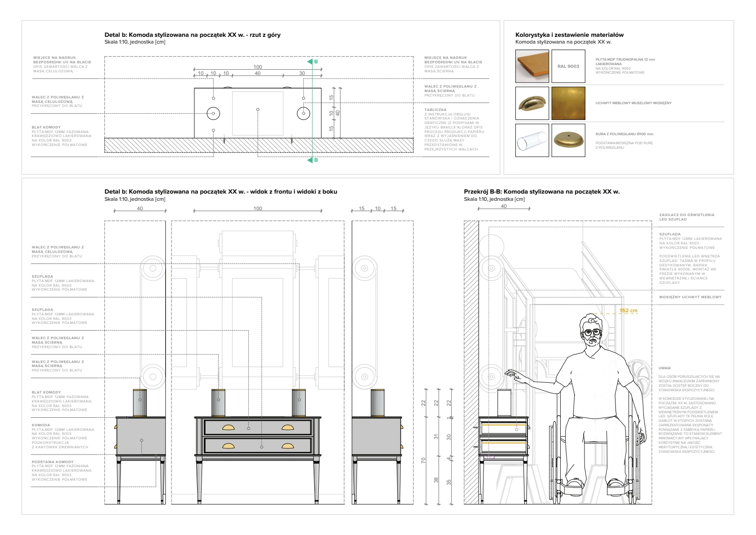Click the brass shell handle product photo
This screenshot has width=756, height=535.
pyautogui.click(x=532, y=103)
